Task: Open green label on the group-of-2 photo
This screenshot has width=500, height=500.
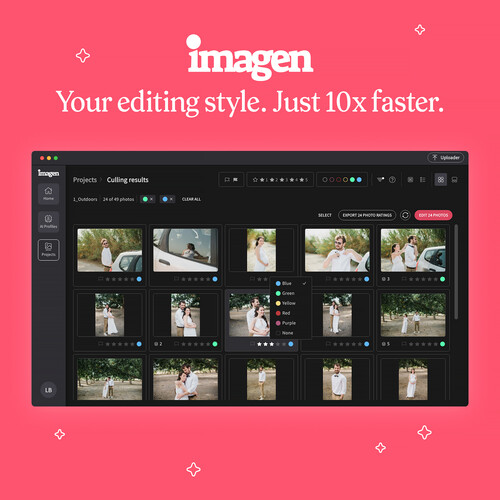Action: 215,344
